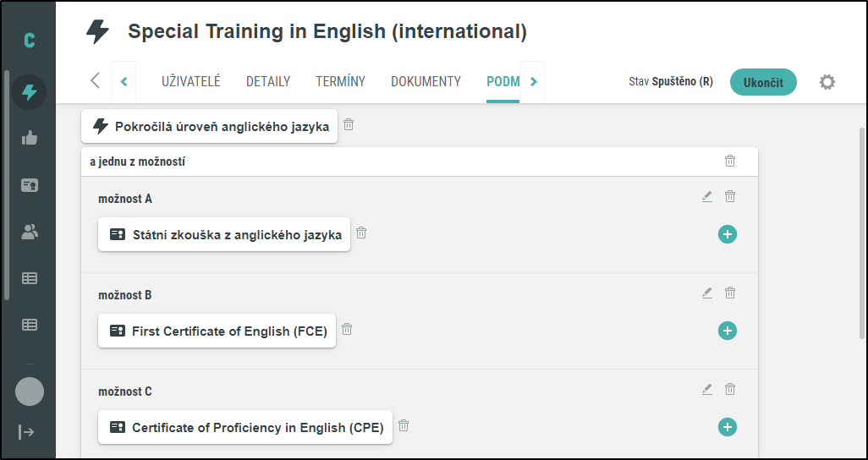Screen dimensions: 868x460
Task: Add an item to možnost A
Action: coord(728,234)
